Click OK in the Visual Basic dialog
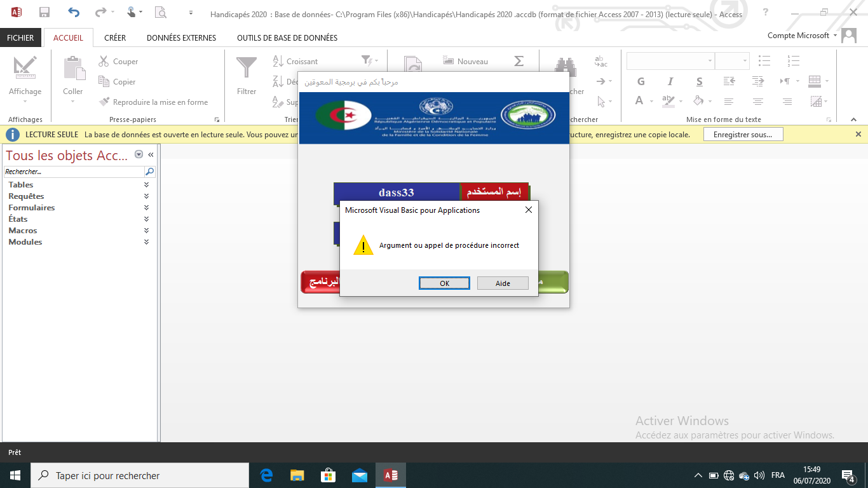Viewport: 868px width, 488px height. tap(444, 283)
